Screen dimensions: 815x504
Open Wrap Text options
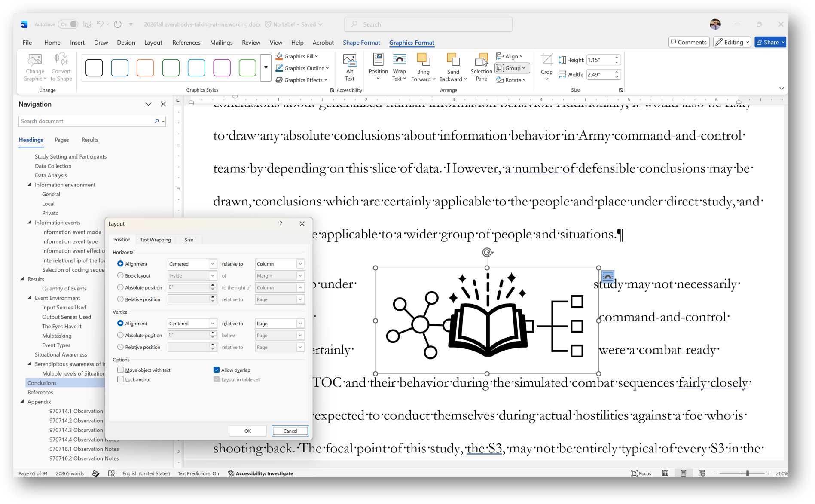(x=399, y=67)
